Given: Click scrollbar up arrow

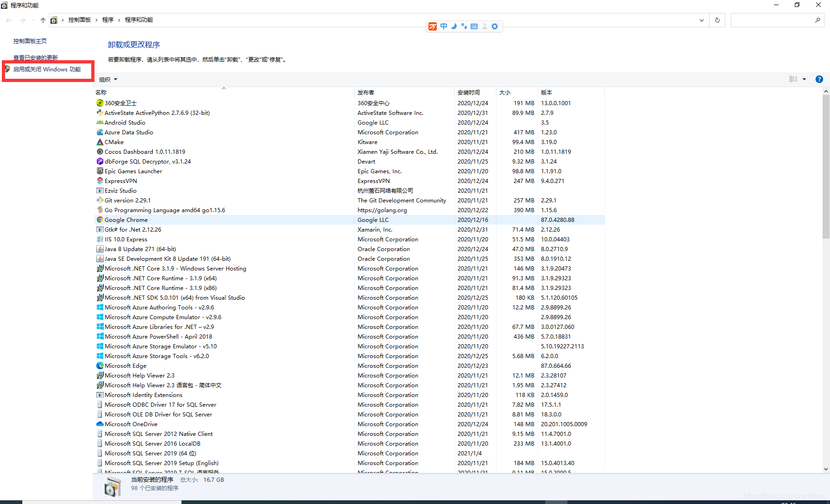Looking at the screenshot, I should (826, 91).
